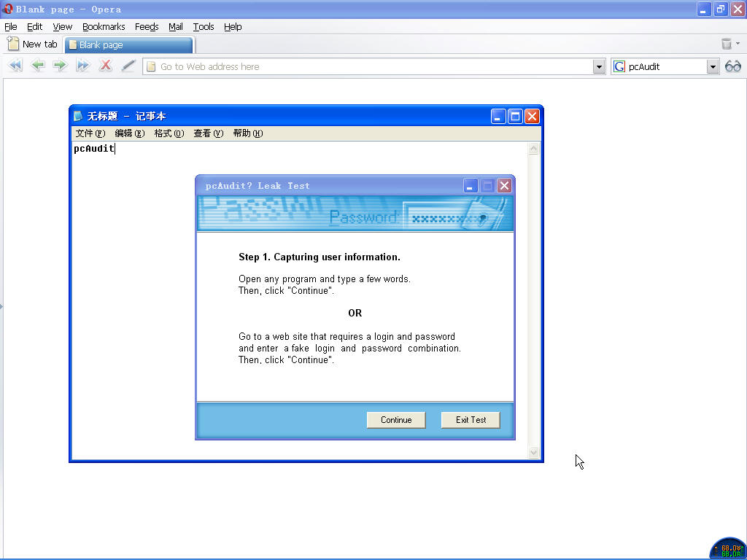Image resolution: width=747 pixels, height=560 pixels.
Task: Open the Feeds menu
Action: [x=147, y=27]
